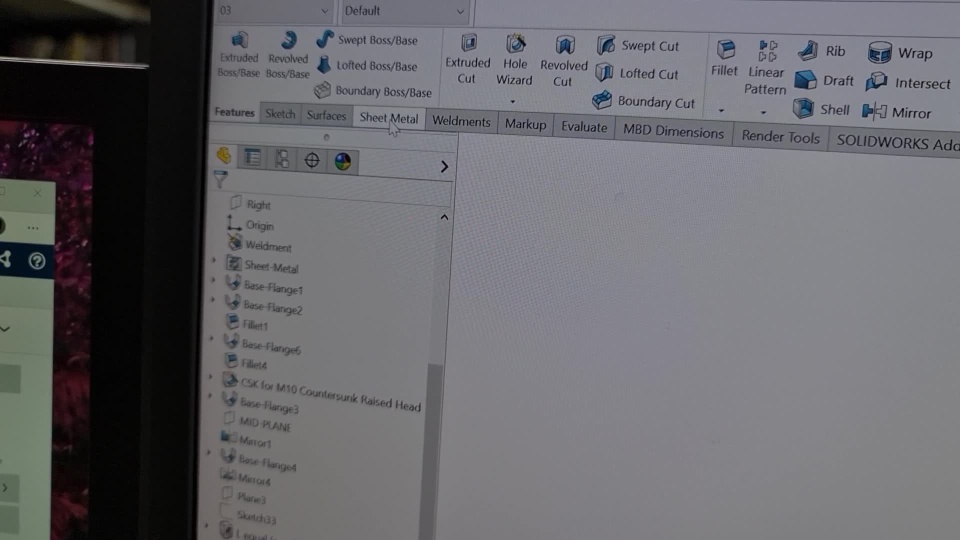This screenshot has height=540, width=960.
Task: Select Mirror1 in the feature tree
Action: (246, 439)
